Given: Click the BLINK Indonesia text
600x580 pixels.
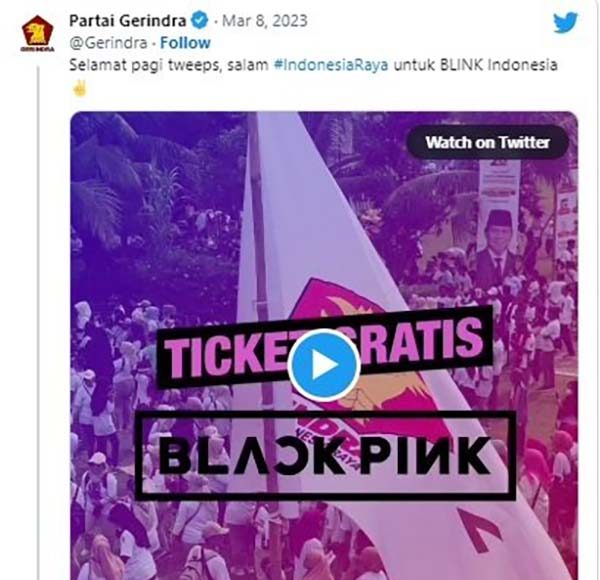Looking at the screenshot, I should (498, 65).
